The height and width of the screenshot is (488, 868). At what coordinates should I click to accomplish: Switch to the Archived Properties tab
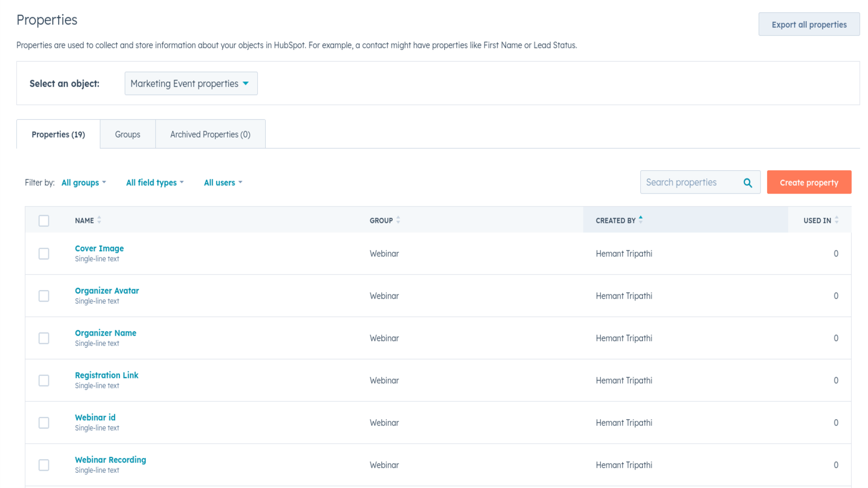(x=210, y=134)
